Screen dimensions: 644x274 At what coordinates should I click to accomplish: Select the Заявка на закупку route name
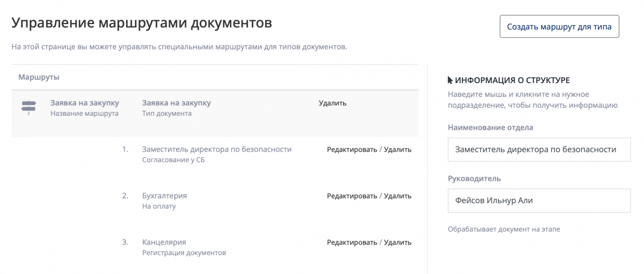tap(85, 102)
